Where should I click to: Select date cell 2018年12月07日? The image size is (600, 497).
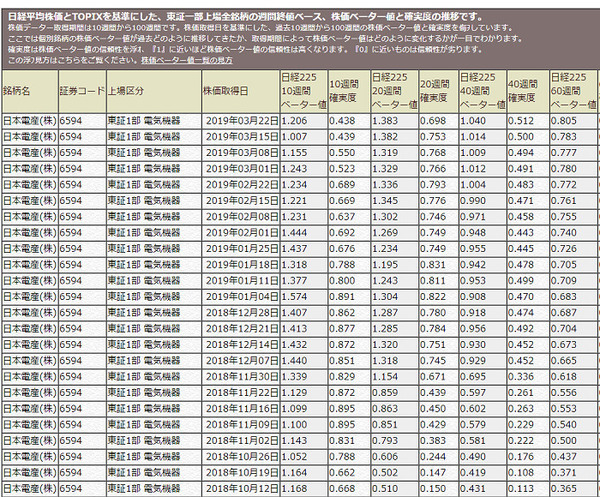pyautogui.click(x=241, y=361)
